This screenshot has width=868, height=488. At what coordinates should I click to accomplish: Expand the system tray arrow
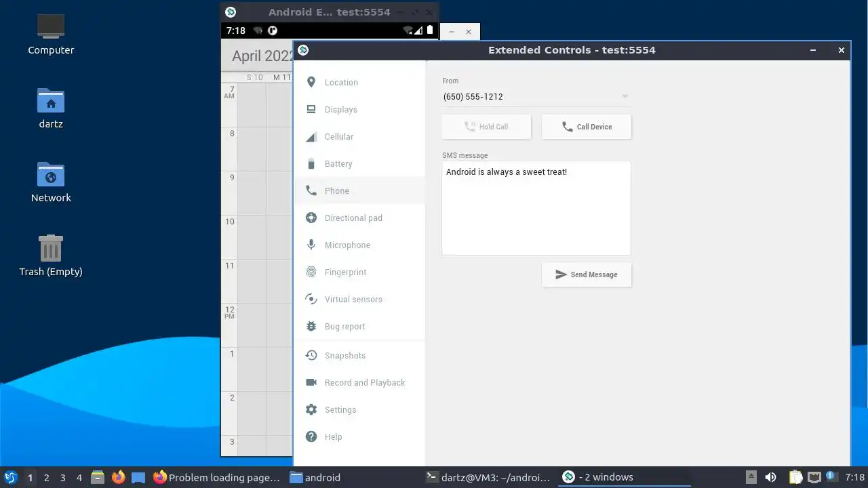coord(751,477)
